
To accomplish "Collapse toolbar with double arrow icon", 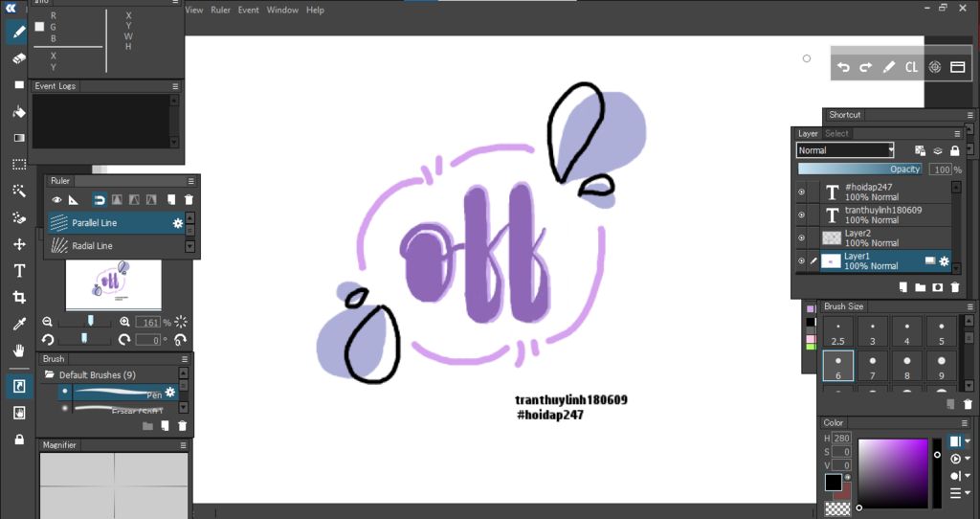I will [x=11, y=8].
